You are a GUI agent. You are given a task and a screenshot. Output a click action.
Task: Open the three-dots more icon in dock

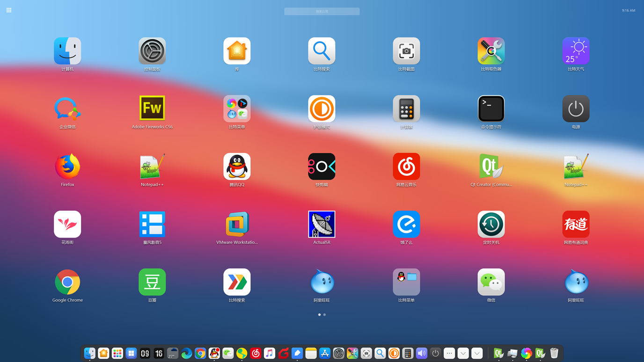point(449,354)
